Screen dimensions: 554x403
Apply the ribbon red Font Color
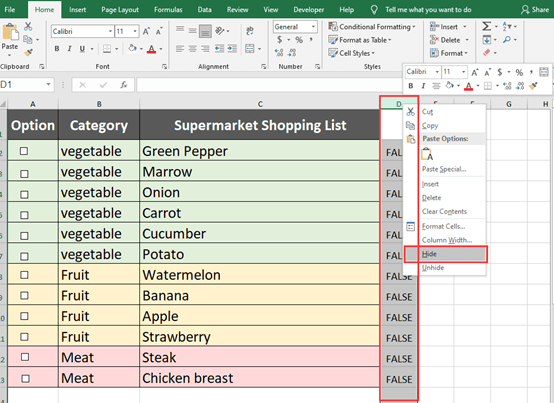tap(151, 49)
